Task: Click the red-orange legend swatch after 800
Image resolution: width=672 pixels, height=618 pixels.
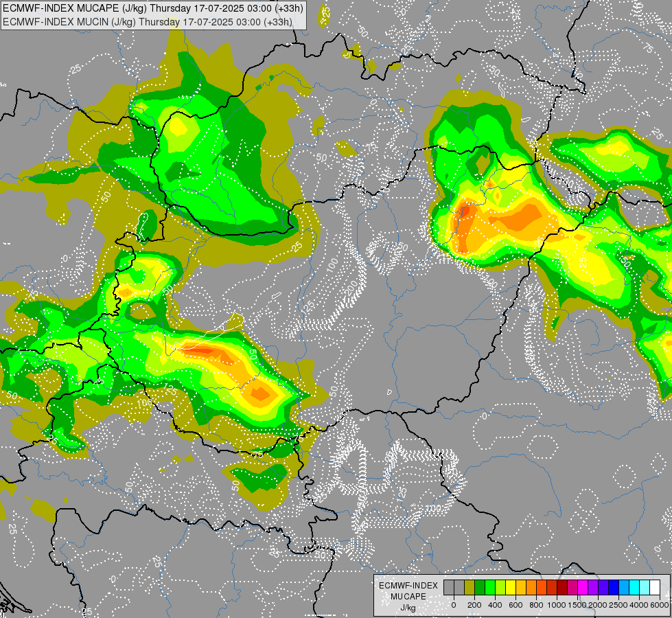Action: (542, 587)
